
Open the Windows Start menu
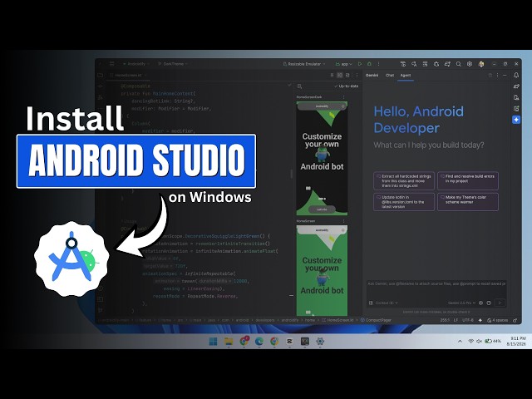[213, 341]
